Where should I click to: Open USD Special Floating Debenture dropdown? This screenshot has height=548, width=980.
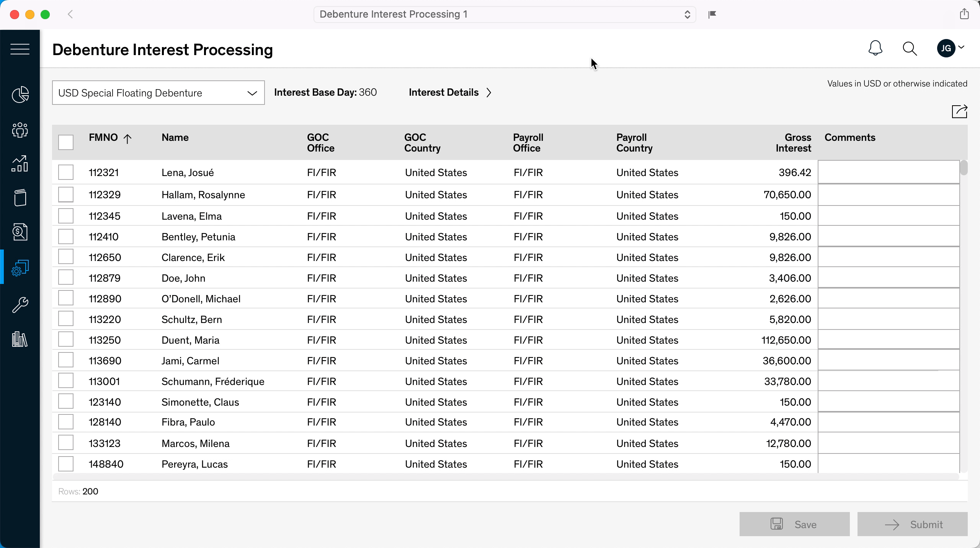coord(158,93)
